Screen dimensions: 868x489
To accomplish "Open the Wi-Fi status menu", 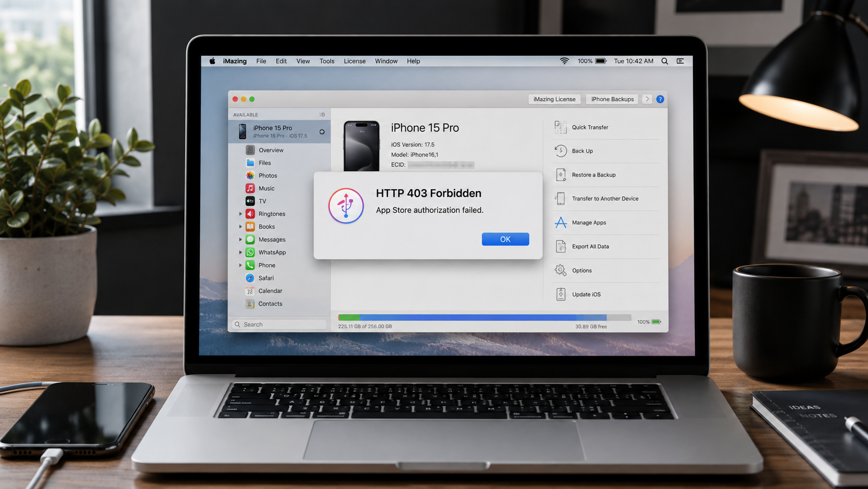I will (x=564, y=61).
